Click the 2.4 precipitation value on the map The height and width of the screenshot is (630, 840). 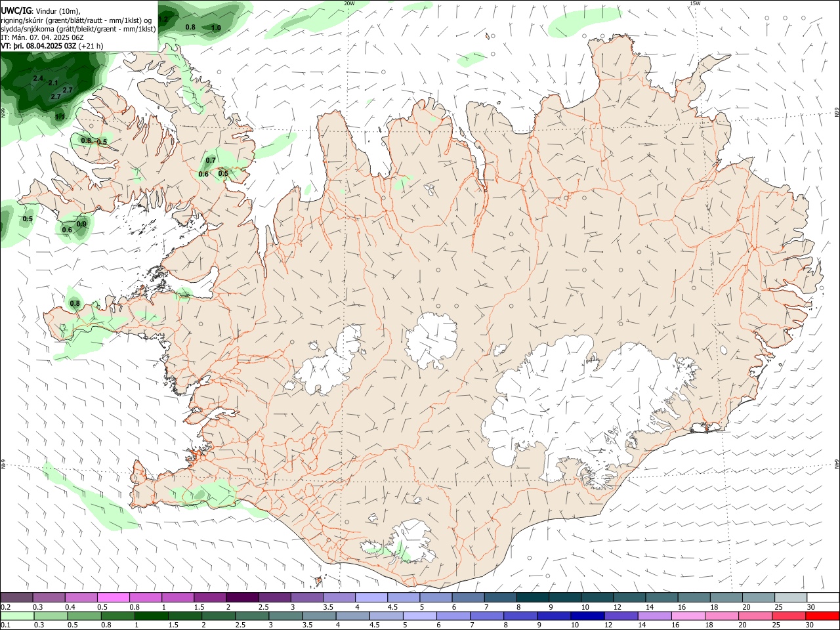tap(37, 79)
